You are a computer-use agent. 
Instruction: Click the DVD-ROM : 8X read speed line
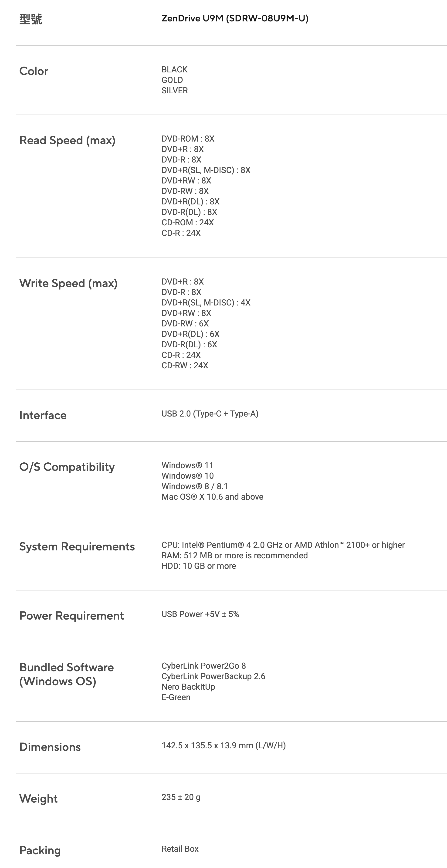pos(188,139)
